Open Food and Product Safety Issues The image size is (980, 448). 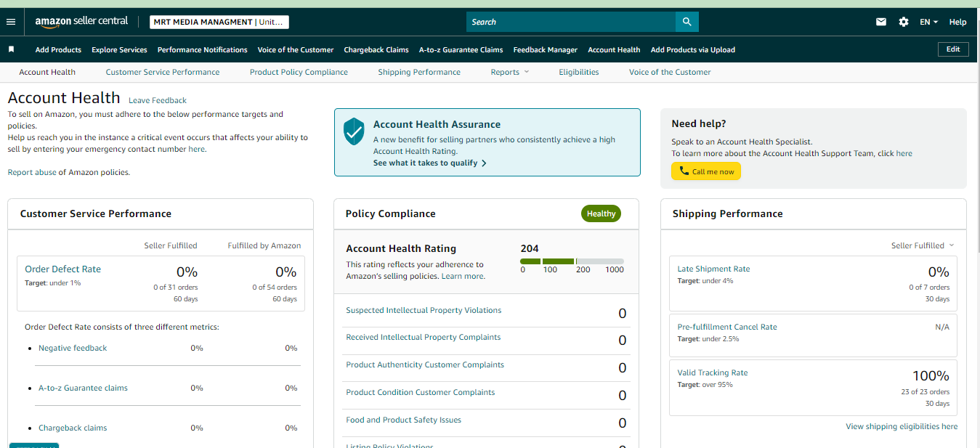403,420
